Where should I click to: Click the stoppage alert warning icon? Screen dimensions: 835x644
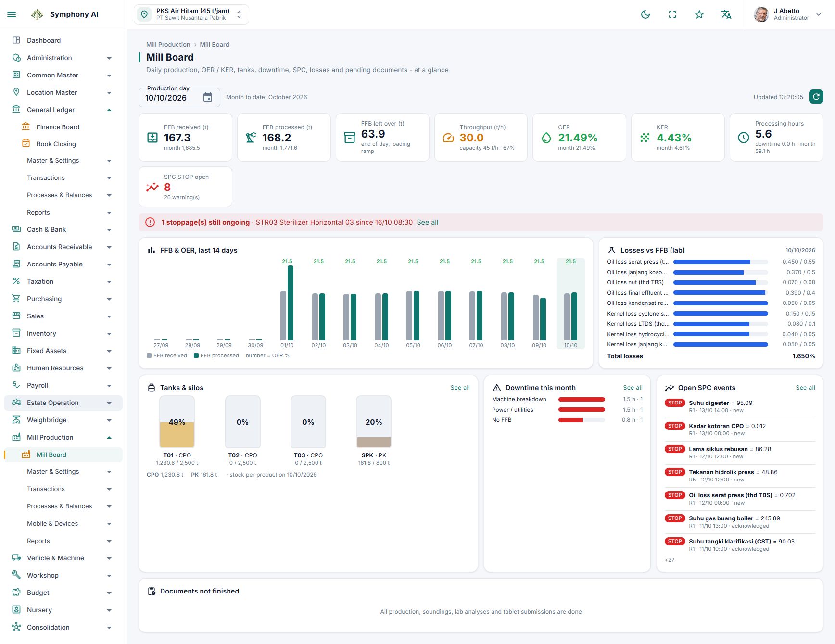tap(150, 222)
